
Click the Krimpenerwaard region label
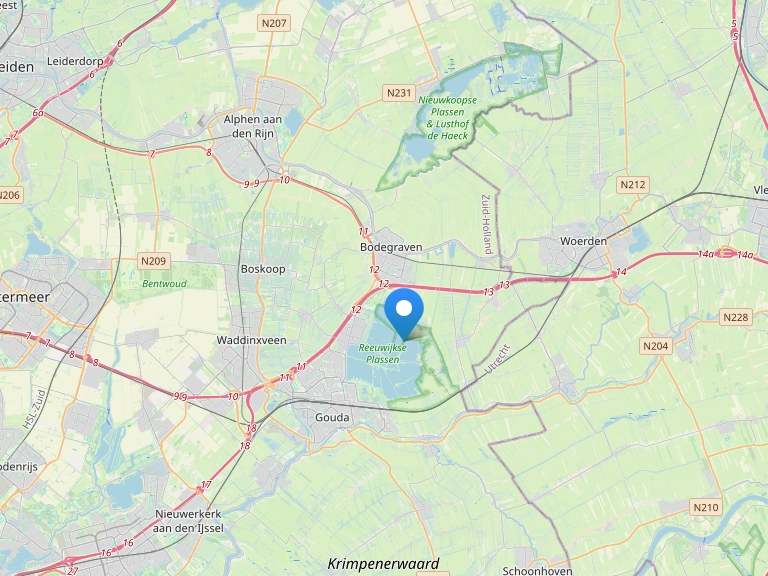[384, 564]
